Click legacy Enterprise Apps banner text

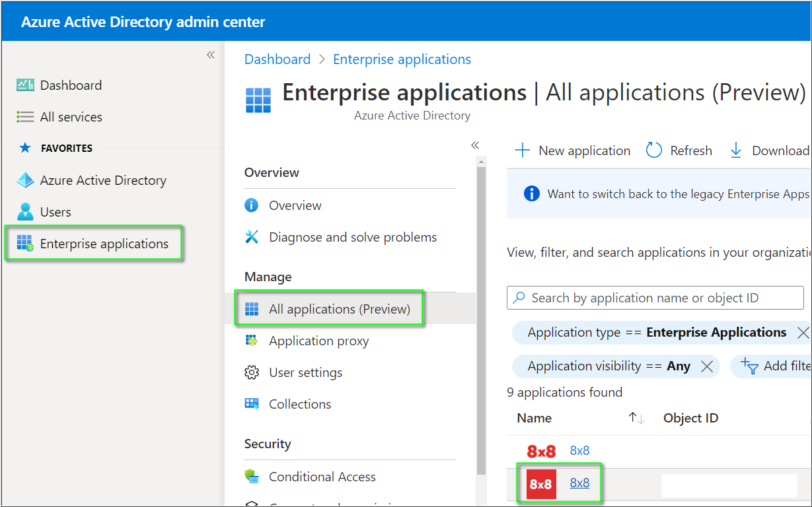pyautogui.click(x=679, y=194)
